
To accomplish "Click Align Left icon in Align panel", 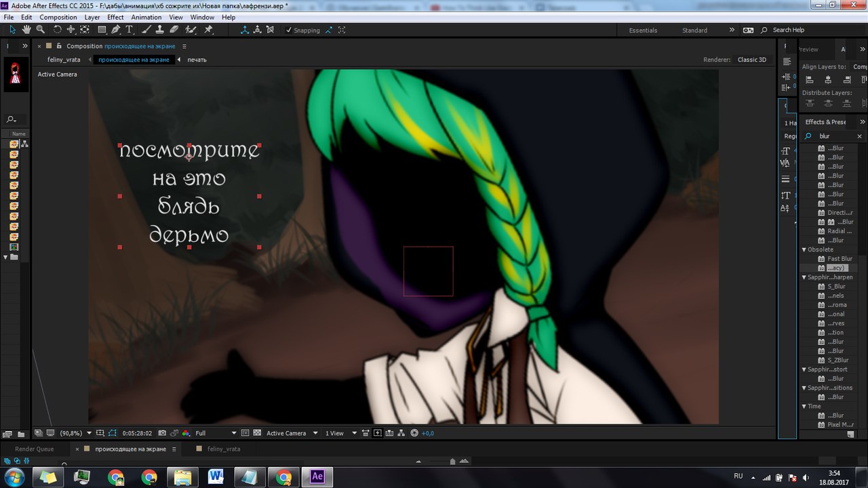I will (810, 80).
